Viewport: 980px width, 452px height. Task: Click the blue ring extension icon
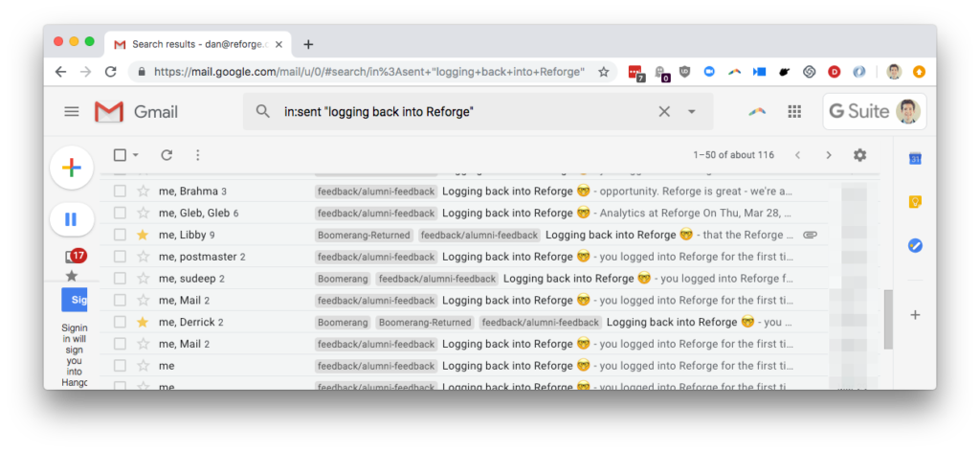[859, 72]
